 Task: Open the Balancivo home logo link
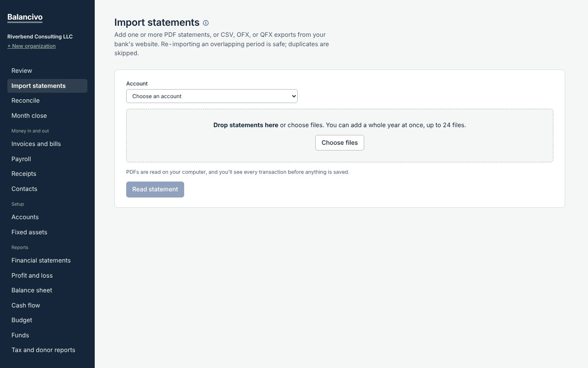pyautogui.click(x=25, y=17)
